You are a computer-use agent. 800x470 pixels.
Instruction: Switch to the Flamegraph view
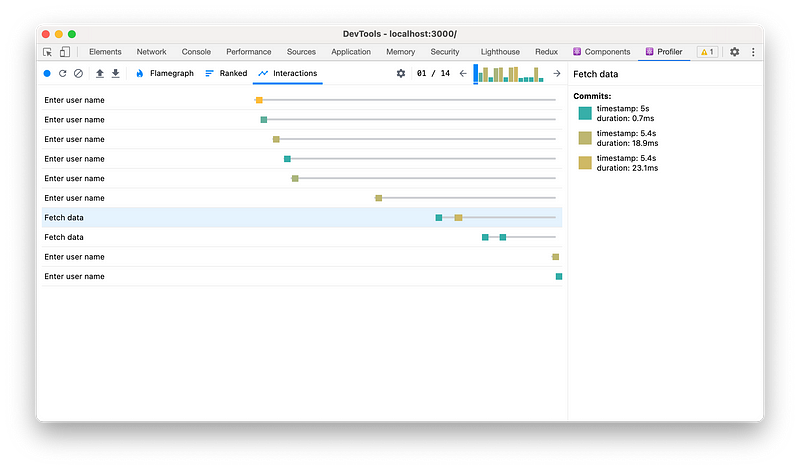click(x=164, y=74)
